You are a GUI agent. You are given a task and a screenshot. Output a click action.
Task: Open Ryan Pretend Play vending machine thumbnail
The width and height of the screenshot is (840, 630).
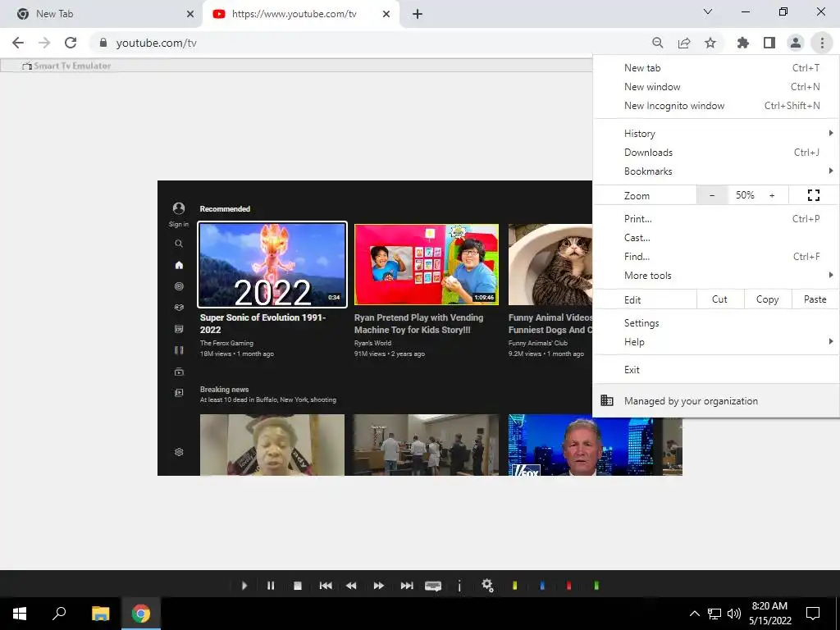coord(427,265)
